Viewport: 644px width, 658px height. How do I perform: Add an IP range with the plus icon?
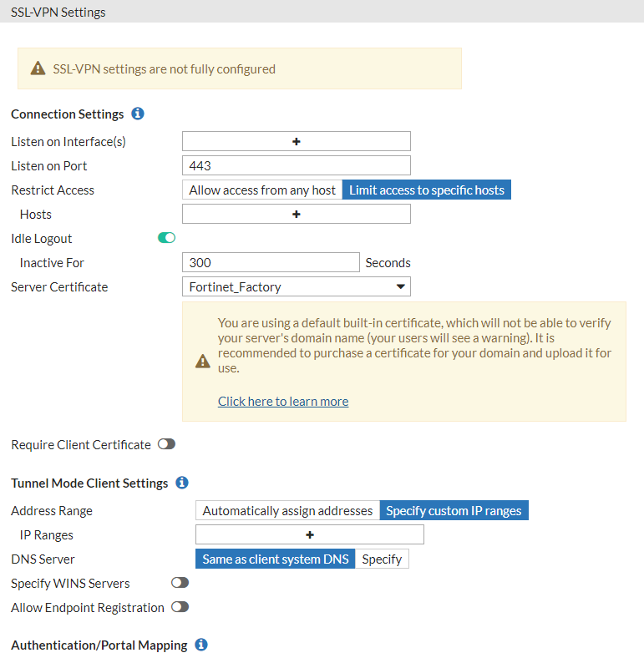[310, 534]
